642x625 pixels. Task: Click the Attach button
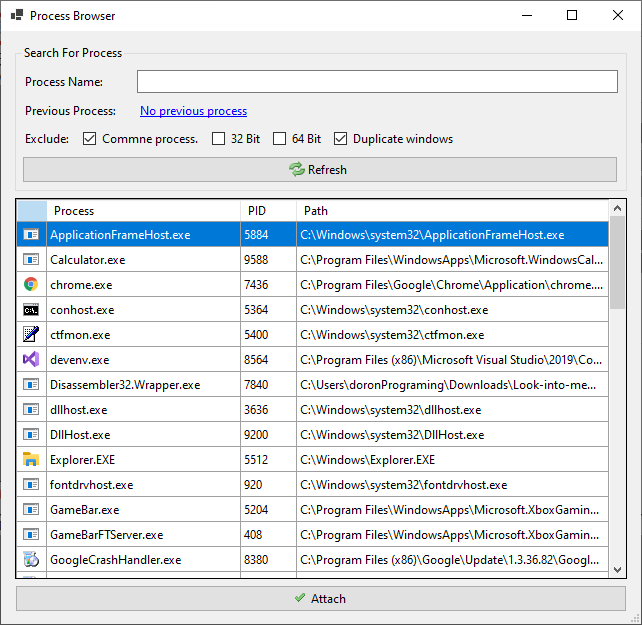(x=321, y=598)
